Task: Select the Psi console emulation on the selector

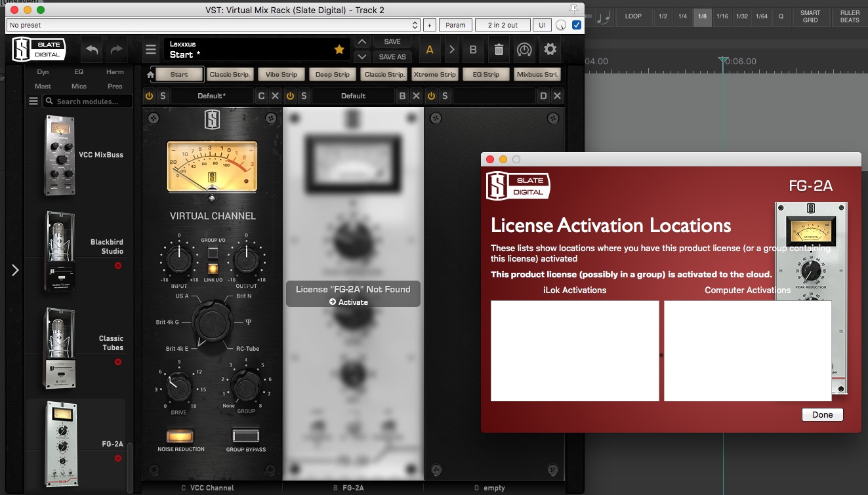Action: tap(249, 322)
